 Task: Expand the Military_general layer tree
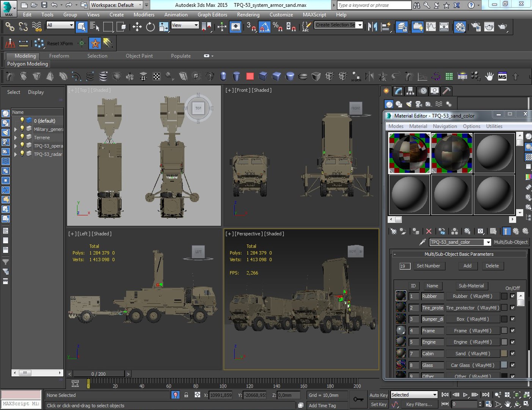coord(16,129)
